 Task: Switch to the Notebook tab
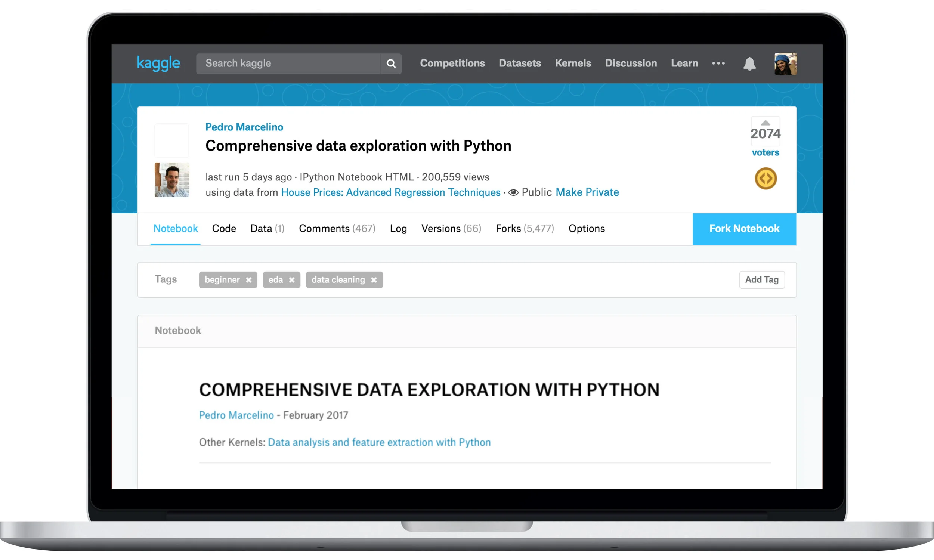[x=176, y=229]
